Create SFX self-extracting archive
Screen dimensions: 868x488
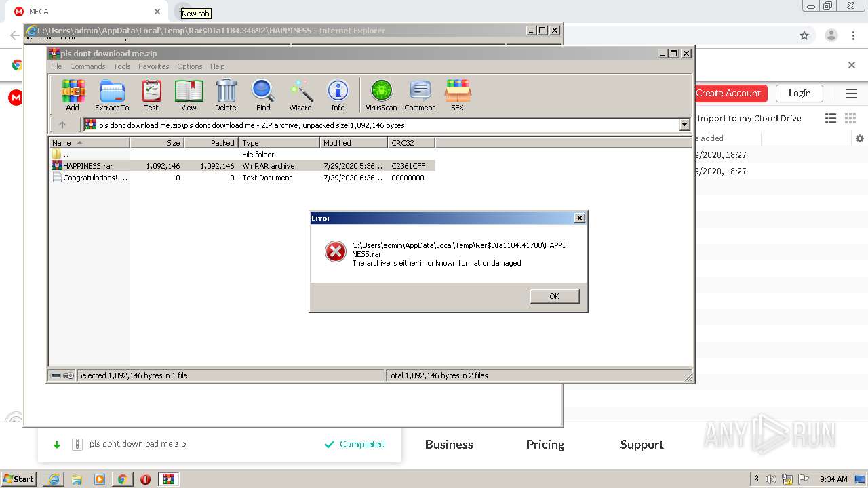pyautogui.click(x=458, y=95)
